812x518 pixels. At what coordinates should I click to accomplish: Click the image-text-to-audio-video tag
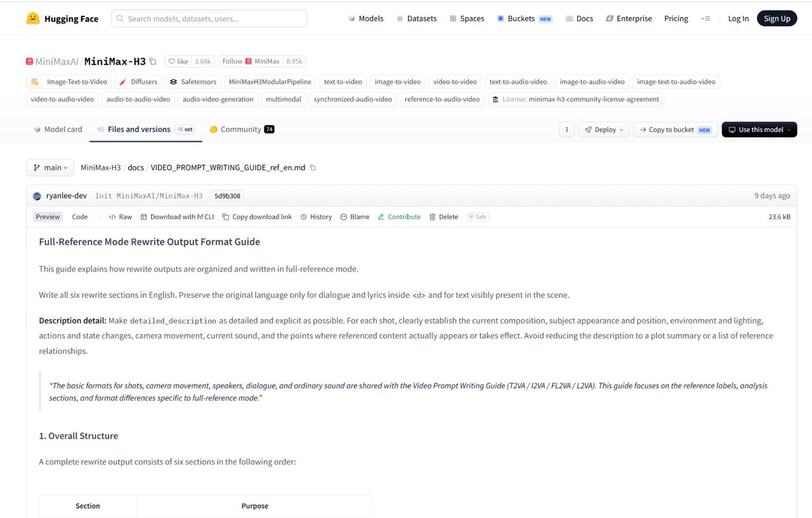point(676,82)
